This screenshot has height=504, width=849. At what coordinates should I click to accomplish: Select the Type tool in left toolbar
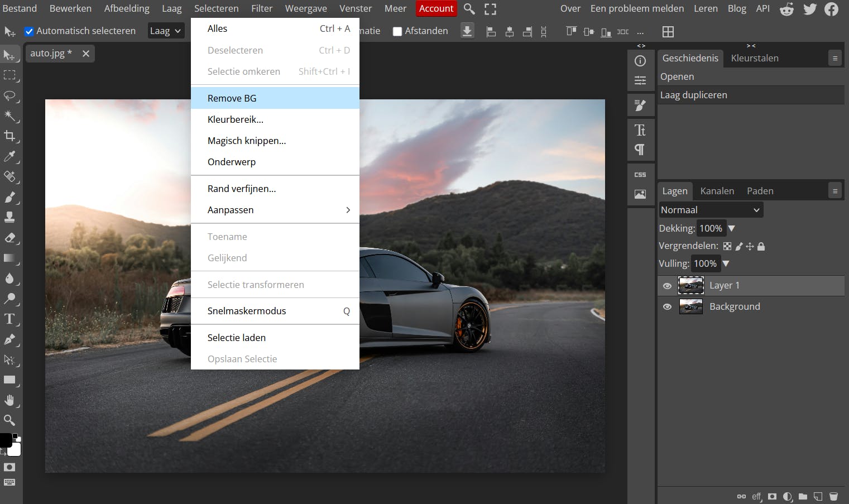tap(9, 319)
